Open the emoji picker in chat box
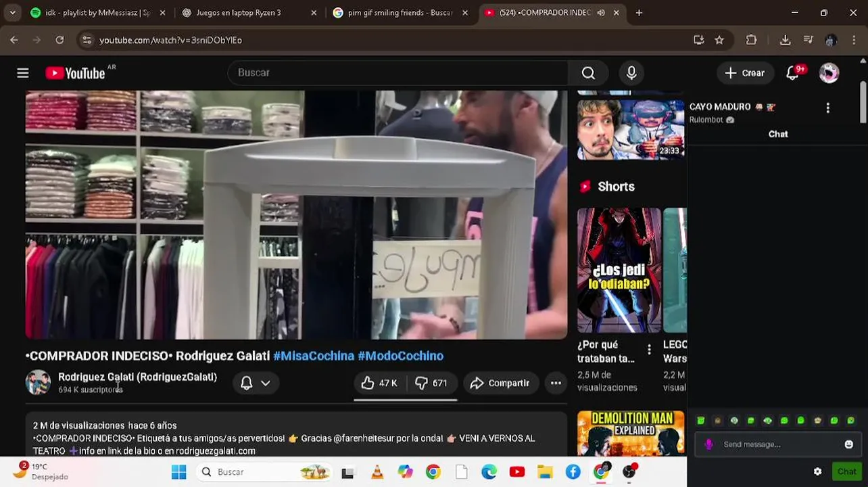 point(849,444)
